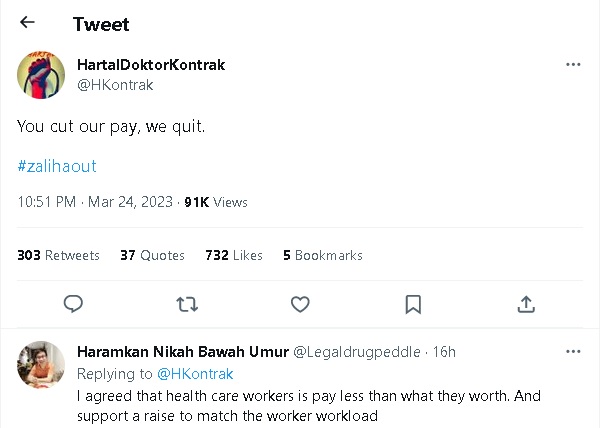602x428 pixels.
Task: Click the @HKontrak mention in reply
Action: [195, 374]
